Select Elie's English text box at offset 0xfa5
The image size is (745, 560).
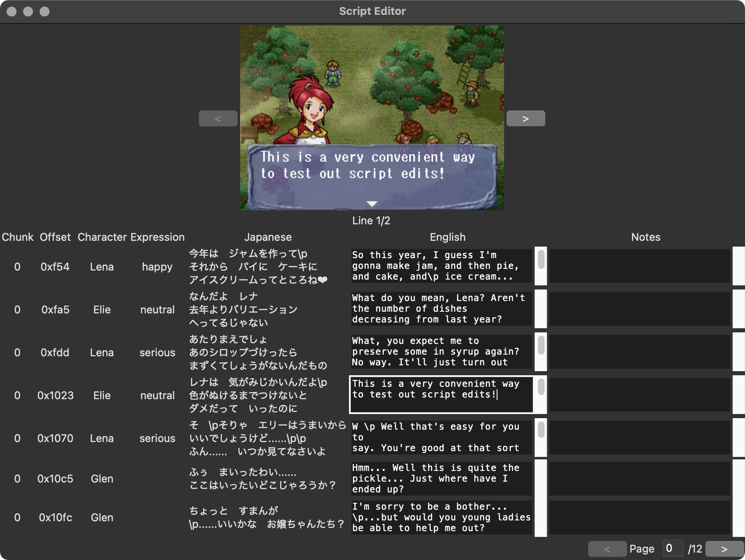click(x=441, y=309)
